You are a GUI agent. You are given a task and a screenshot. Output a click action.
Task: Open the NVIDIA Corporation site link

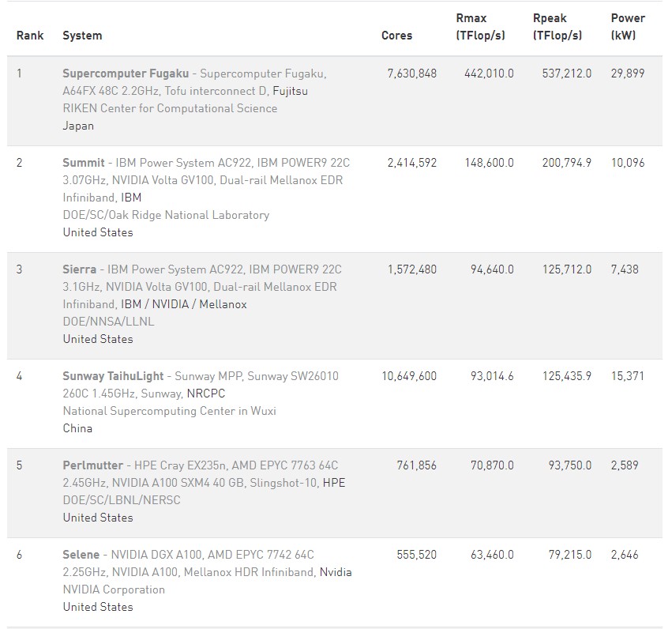click(115, 589)
